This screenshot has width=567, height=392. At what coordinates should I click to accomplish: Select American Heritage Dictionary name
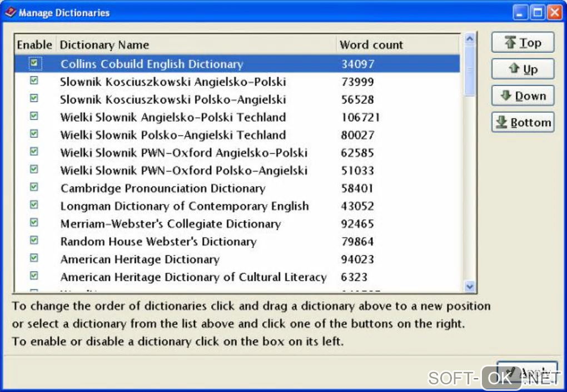[x=140, y=259]
